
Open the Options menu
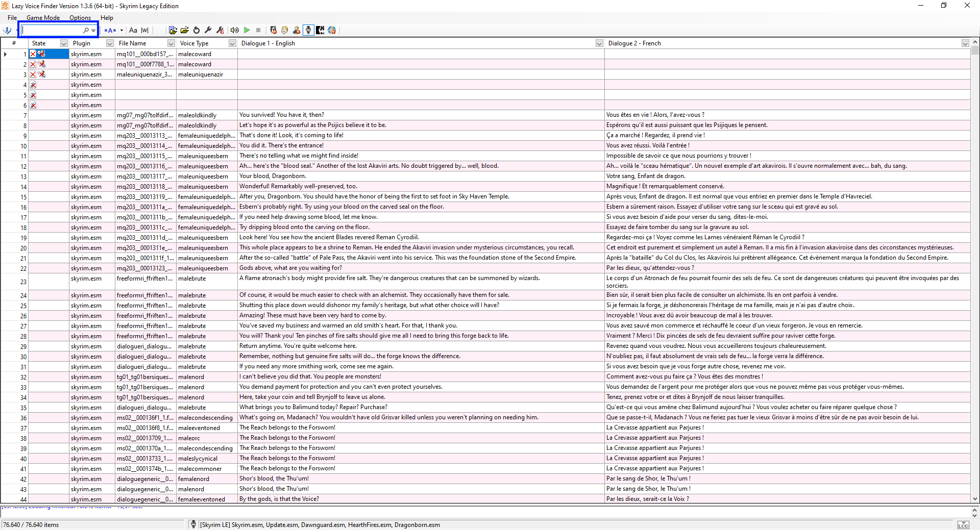[x=80, y=18]
